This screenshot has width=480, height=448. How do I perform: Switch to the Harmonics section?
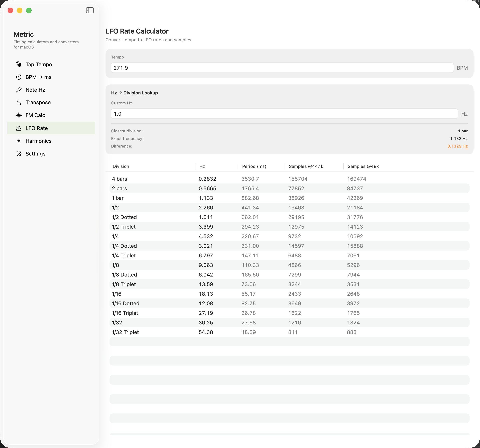[38, 141]
